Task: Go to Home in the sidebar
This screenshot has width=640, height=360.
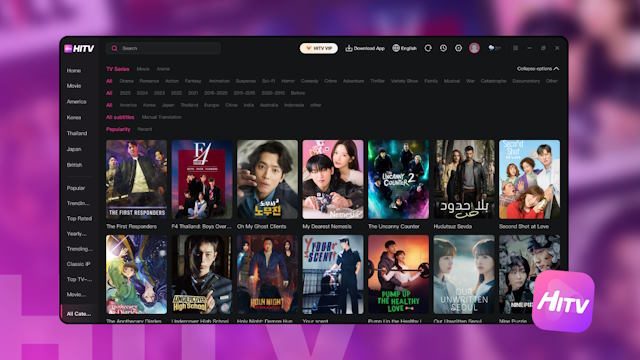Action: (74, 71)
